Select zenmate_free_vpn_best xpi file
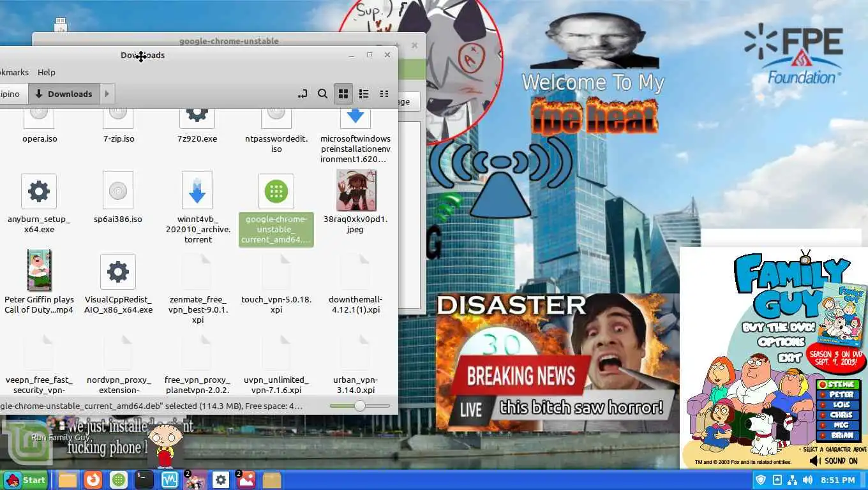 coord(197,288)
